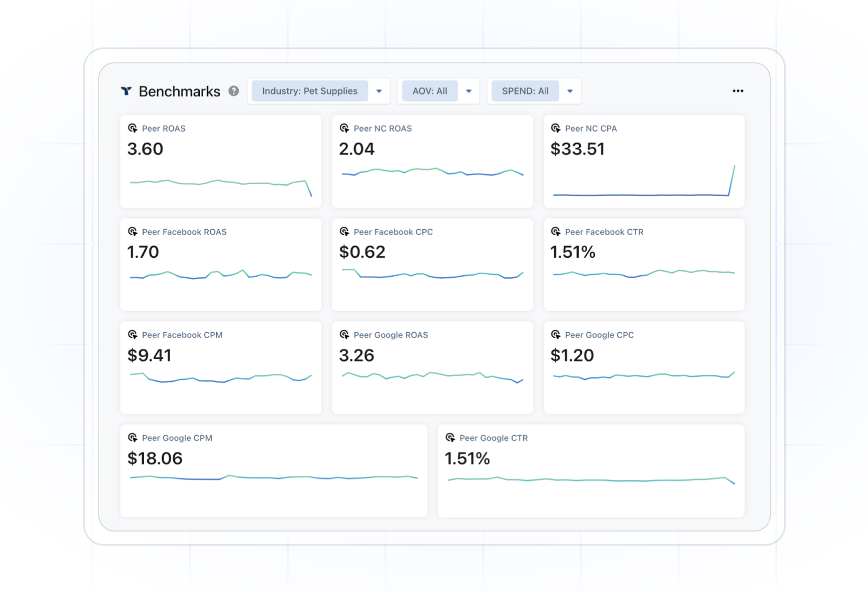Click the 2.04 value
Image resolution: width=868 pixels, height=592 pixels.
click(357, 149)
